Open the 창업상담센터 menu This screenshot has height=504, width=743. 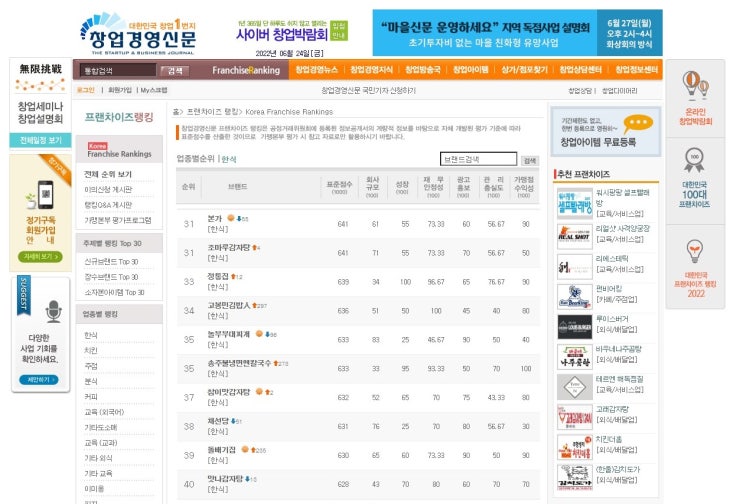click(x=581, y=70)
